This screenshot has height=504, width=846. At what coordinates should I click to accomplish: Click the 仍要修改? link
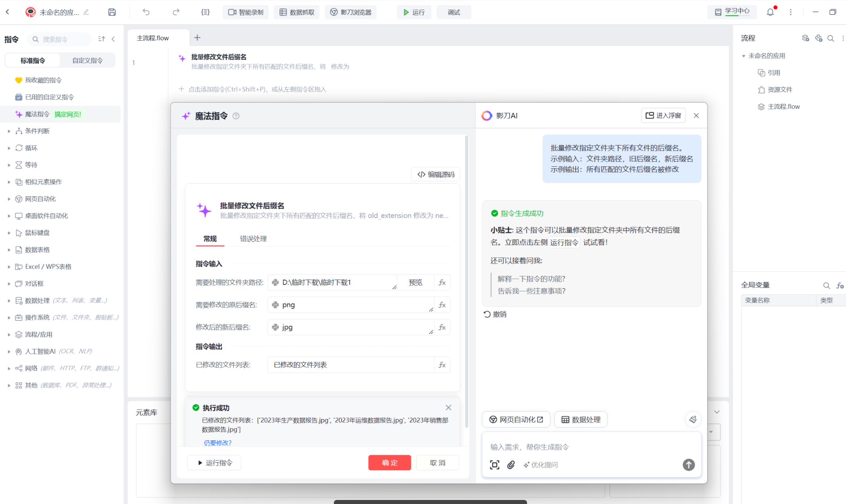pyautogui.click(x=218, y=443)
